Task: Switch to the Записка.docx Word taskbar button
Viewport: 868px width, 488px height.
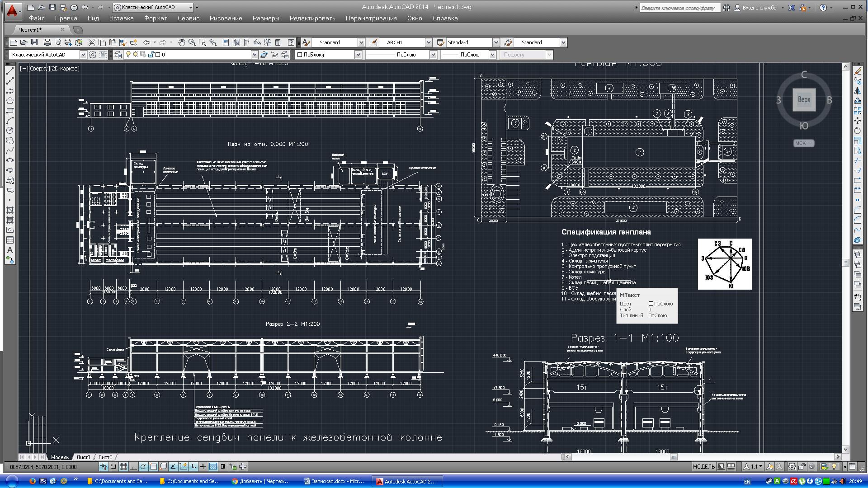Action: pyautogui.click(x=335, y=481)
